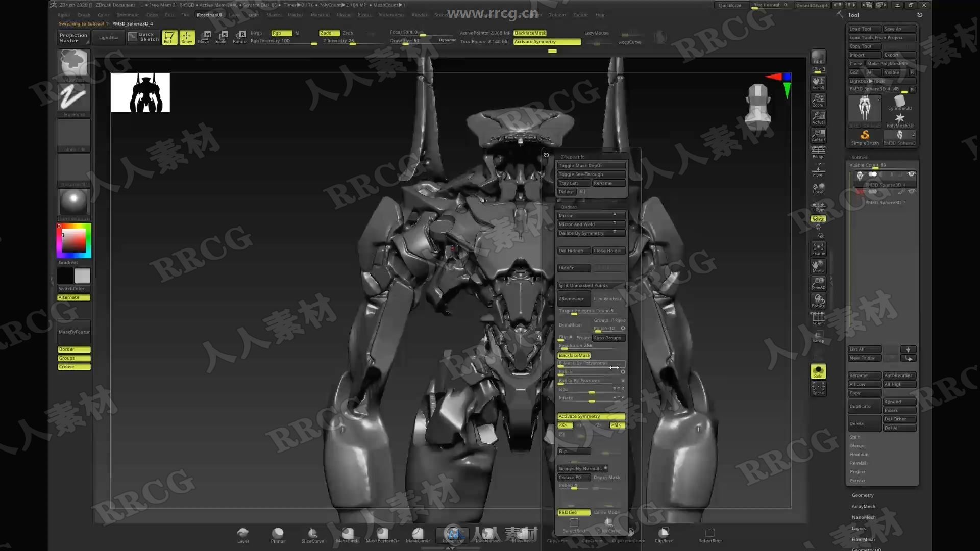
Task: Toggle the Floor grid
Action: click(x=818, y=170)
